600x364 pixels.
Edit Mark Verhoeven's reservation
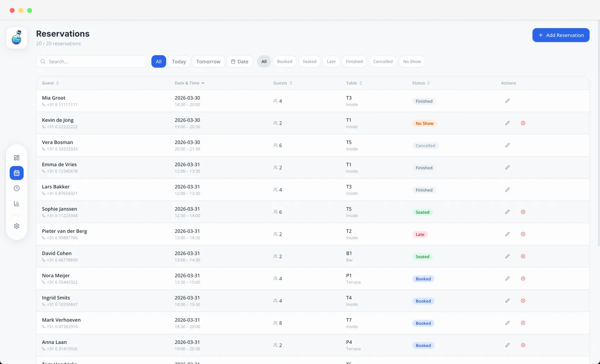pyautogui.click(x=507, y=323)
